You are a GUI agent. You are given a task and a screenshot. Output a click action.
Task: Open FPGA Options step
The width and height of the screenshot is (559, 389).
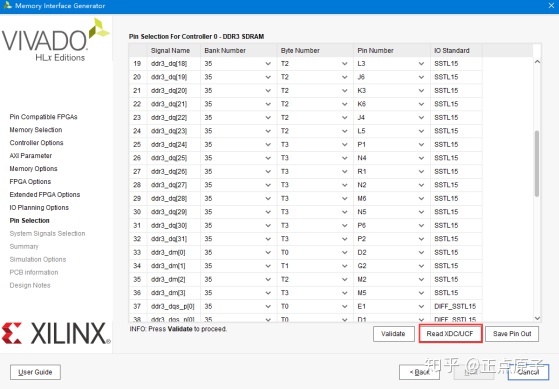point(30,181)
